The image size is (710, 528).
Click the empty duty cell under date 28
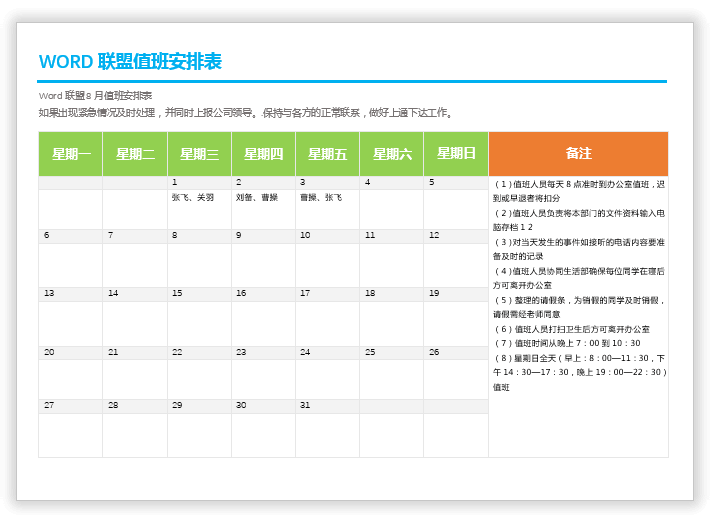(135, 435)
